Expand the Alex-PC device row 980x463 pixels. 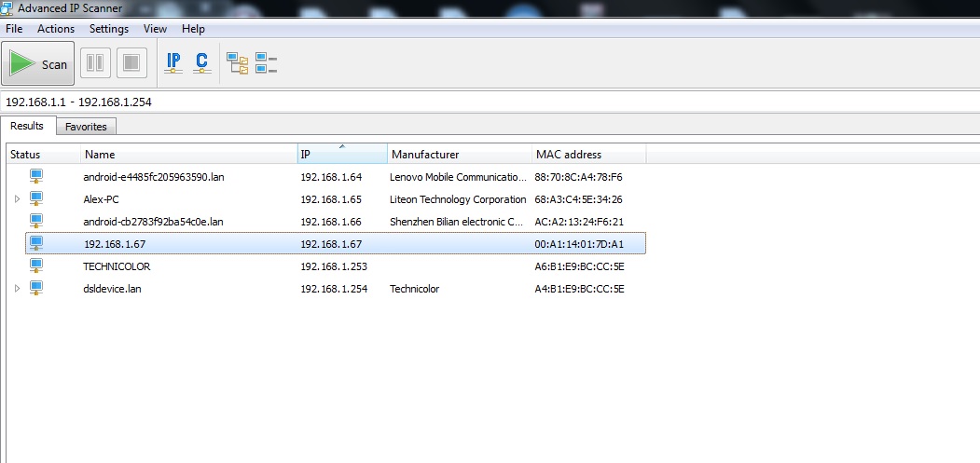pyautogui.click(x=17, y=199)
